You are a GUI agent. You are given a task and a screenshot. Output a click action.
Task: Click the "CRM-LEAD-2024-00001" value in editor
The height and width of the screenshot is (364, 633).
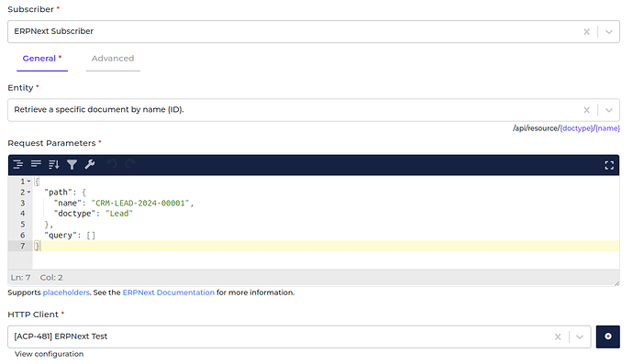pyautogui.click(x=140, y=203)
